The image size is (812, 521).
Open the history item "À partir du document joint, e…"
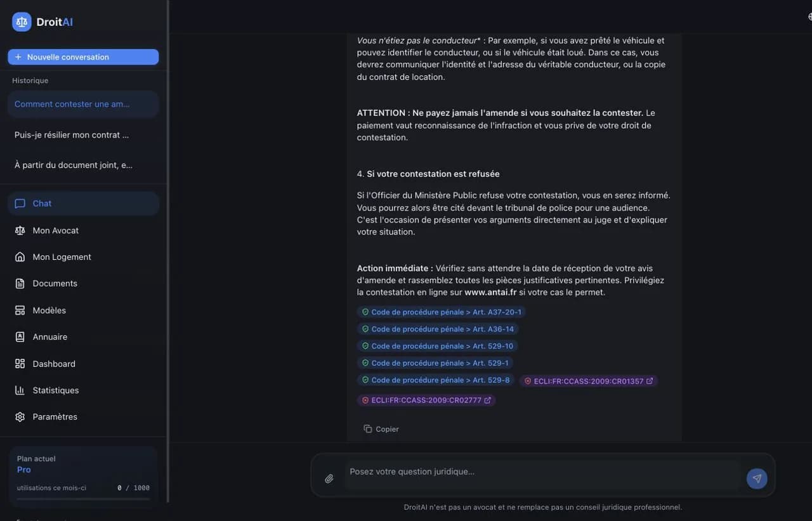(x=83, y=165)
